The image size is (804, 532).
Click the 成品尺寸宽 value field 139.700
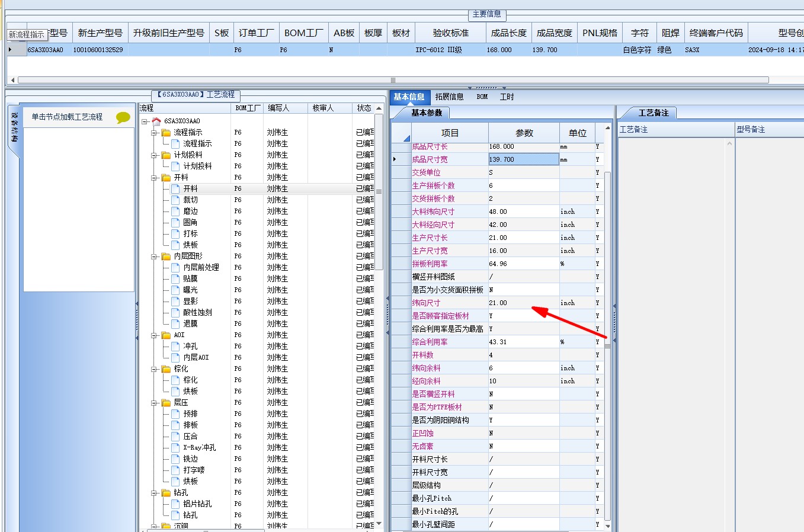[524, 159]
